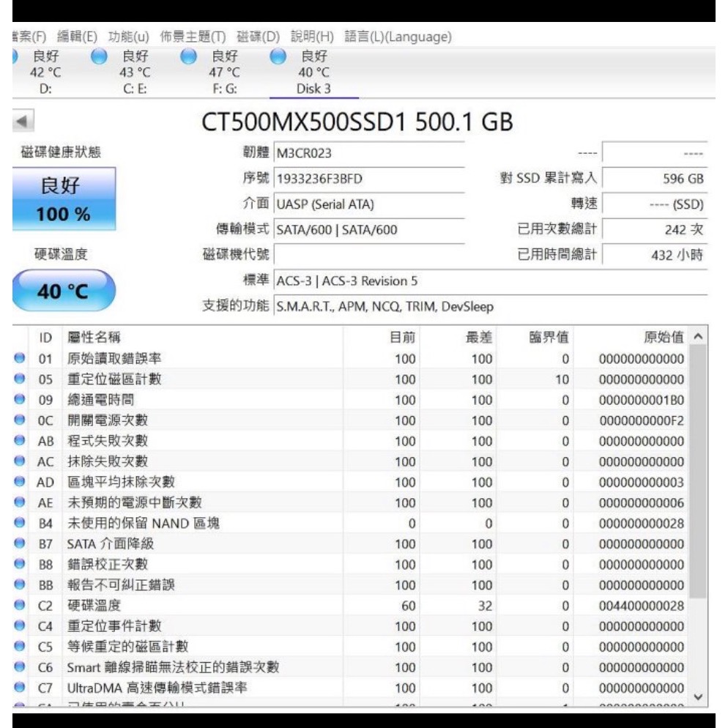
Task: Open the 語言(L)(Language) menu
Action: click(398, 37)
